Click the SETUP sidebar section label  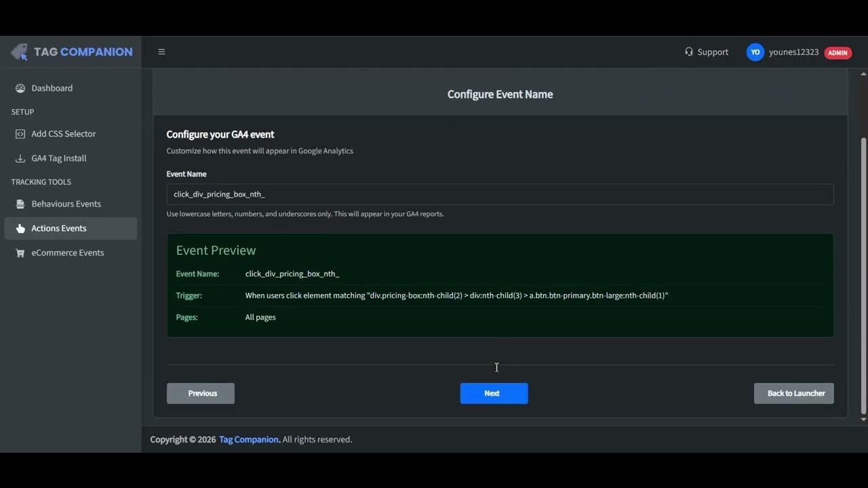click(x=22, y=112)
